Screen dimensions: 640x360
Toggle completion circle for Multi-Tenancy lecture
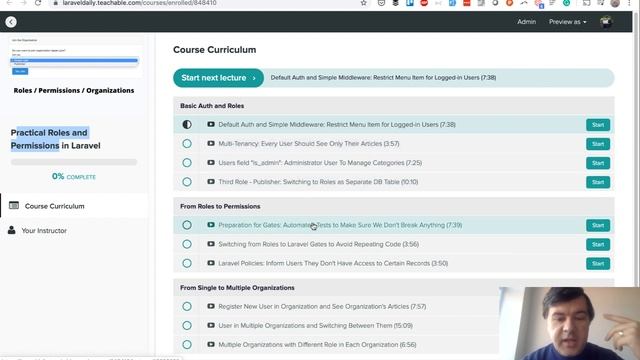pyautogui.click(x=187, y=144)
